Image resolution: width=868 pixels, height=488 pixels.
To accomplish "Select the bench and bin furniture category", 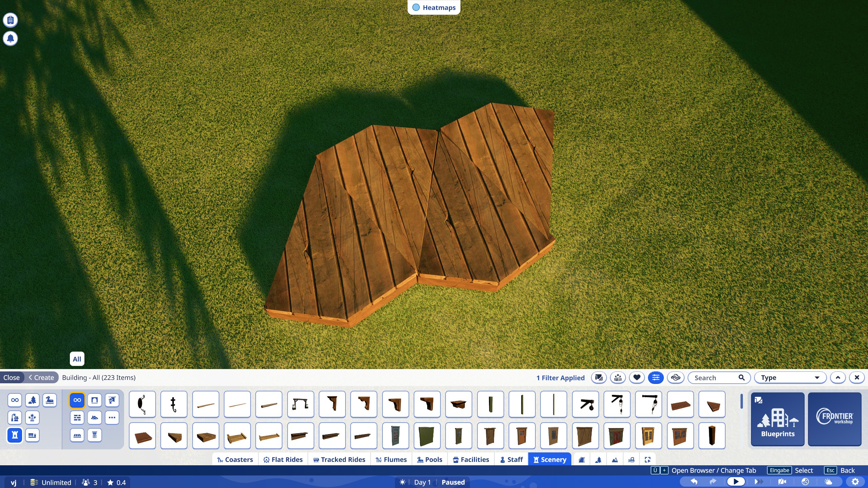I will (x=32, y=435).
